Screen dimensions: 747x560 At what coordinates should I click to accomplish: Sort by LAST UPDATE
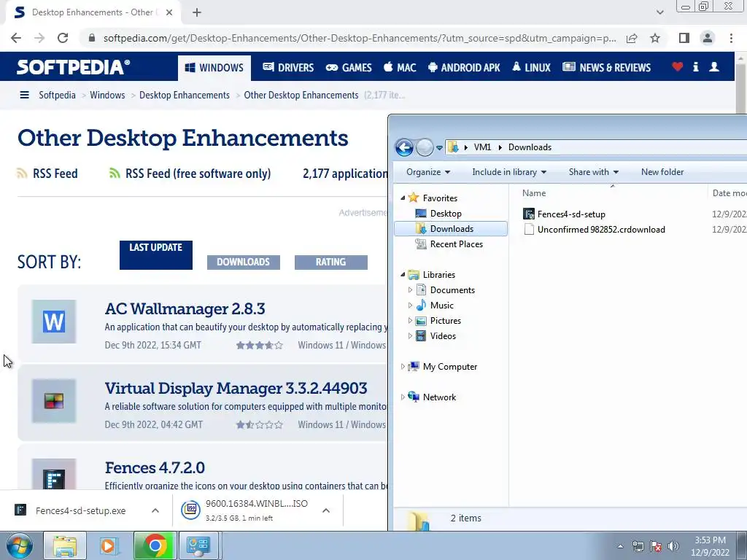[x=156, y=255]
